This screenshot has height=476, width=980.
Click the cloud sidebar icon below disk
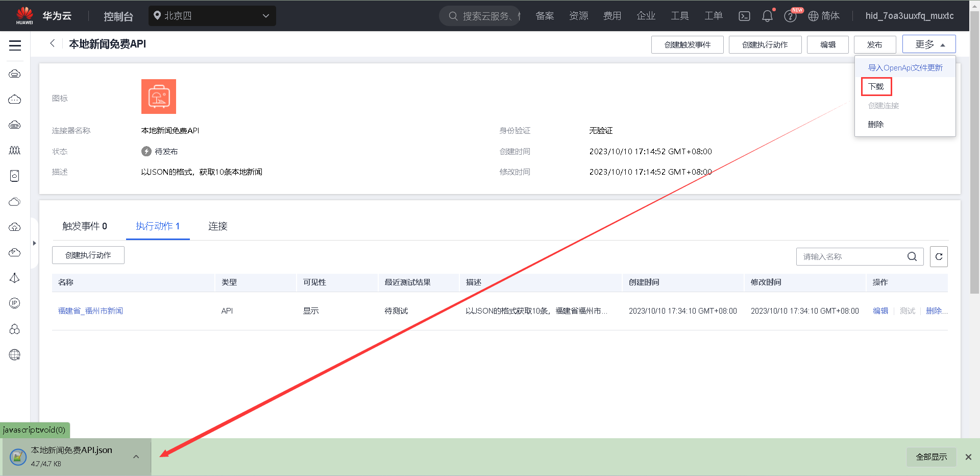click(x=15, y=202)
